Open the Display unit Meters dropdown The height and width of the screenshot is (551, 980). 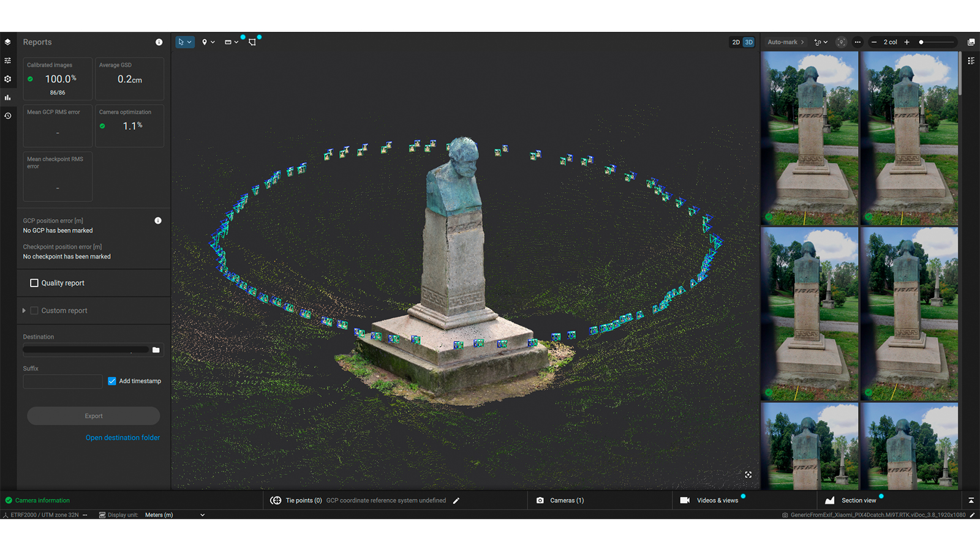click(x=175, y=515)
